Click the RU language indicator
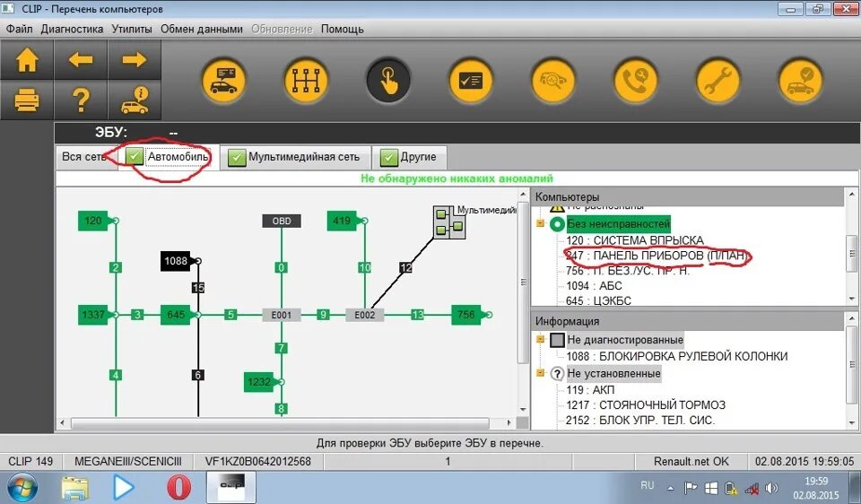This screenshot has height=504, width=861. click(648, 485)
